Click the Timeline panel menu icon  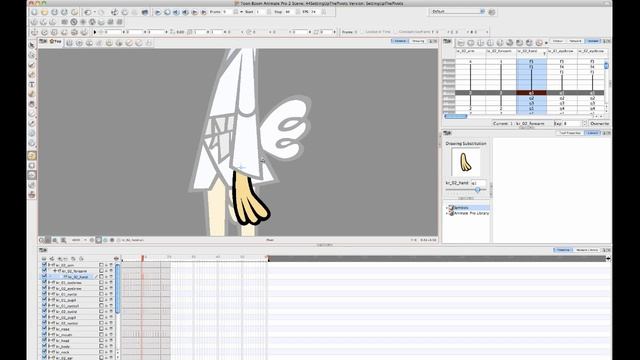click(x=43, y=250)
